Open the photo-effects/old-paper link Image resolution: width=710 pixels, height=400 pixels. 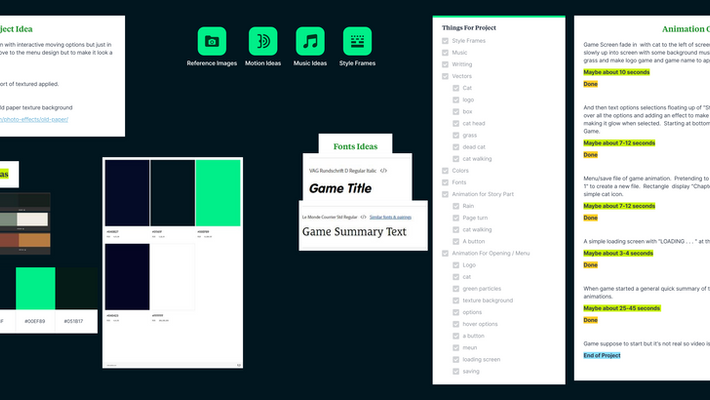34,120
